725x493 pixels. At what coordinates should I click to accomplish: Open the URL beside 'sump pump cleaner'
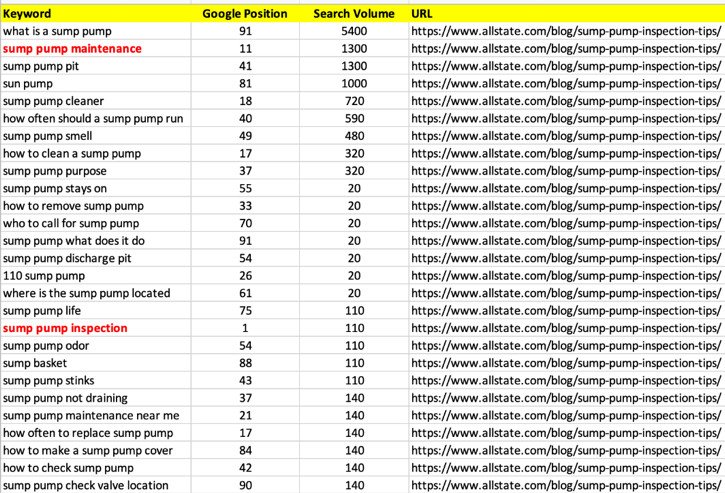(x=566, y=101)
